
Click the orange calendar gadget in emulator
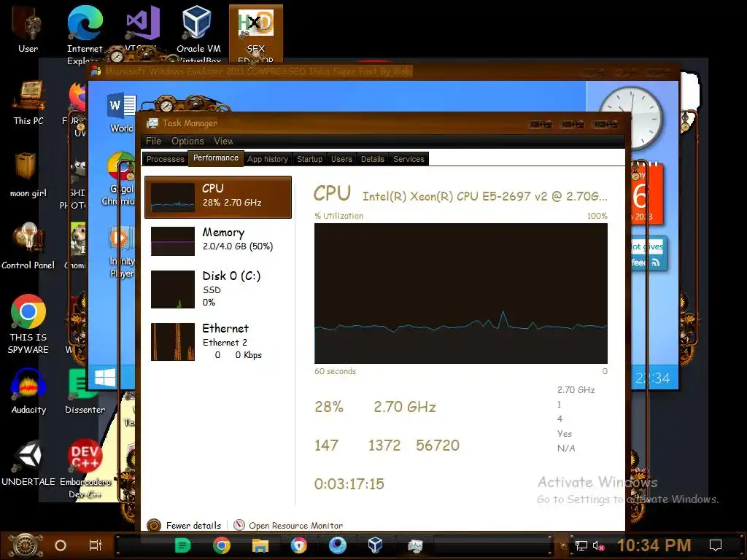coord(647,194)
